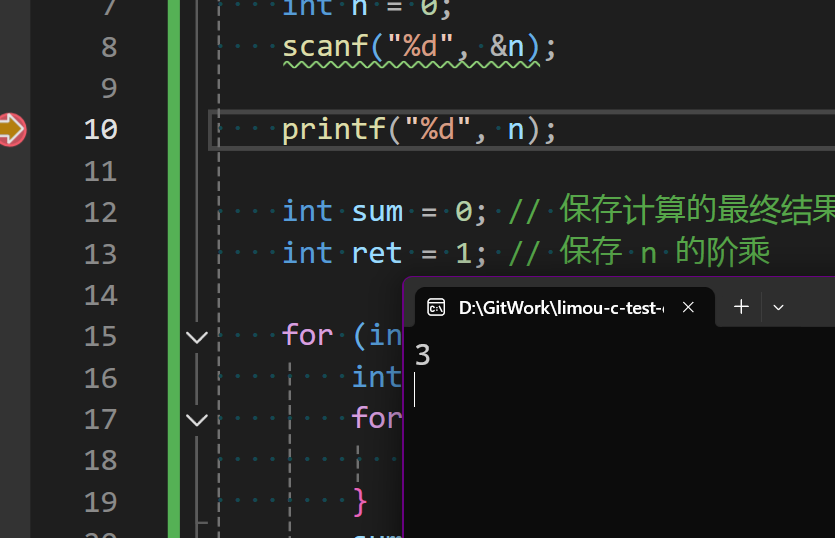Screen dimensions: 835x538
Task: Collapse the for loop at line 15
Action: click(197, 336)
